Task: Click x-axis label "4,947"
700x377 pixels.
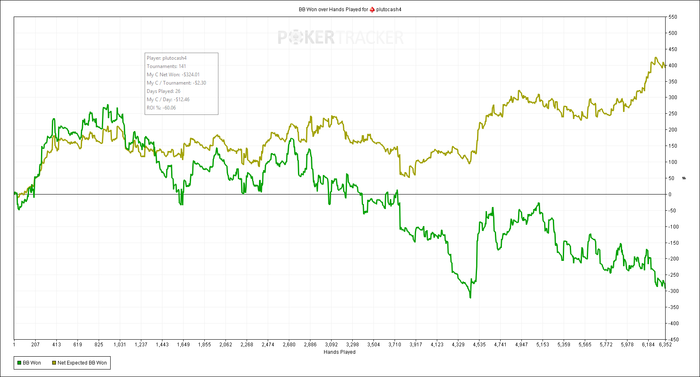Action: pyautogui.click(x=521, y=344)
